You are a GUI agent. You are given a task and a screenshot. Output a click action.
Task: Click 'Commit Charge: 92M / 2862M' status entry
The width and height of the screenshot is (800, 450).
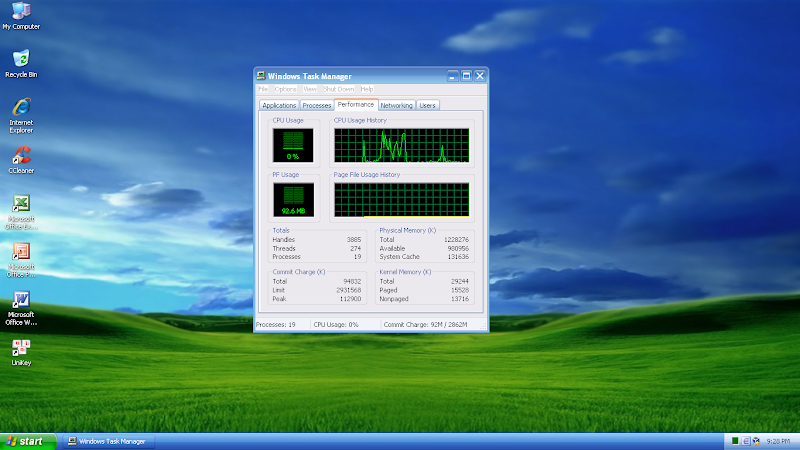pyautogui.click(x=426, y=324)
